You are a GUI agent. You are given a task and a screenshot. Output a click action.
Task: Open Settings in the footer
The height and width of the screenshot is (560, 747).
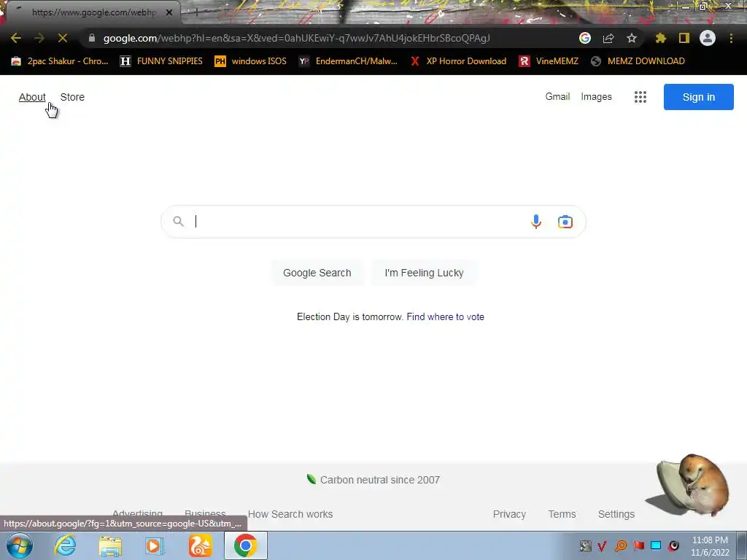[616, 514]
